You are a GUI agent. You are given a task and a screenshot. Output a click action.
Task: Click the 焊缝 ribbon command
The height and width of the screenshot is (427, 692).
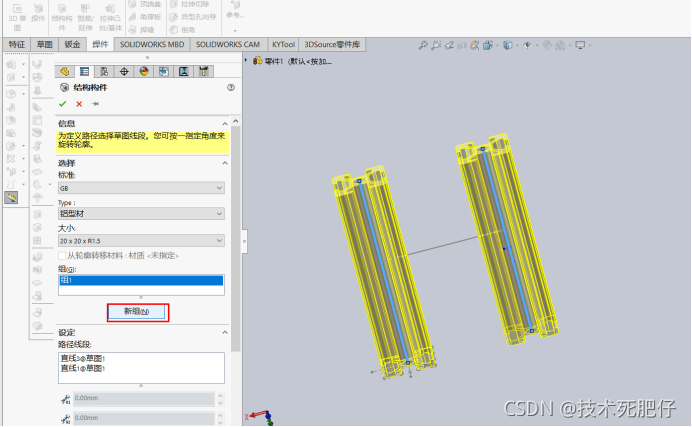click(x=141, y=30)
